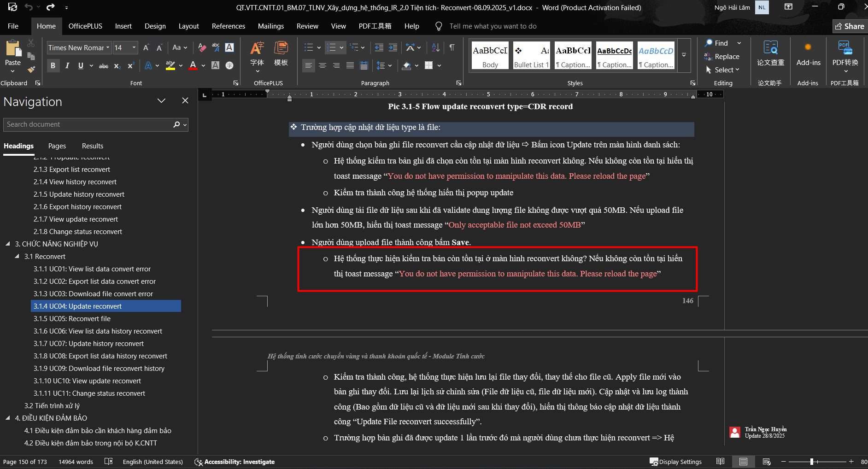Toggle Italic formatting
868x469 pixels.
pyautogui.click(x=67, y=65)
